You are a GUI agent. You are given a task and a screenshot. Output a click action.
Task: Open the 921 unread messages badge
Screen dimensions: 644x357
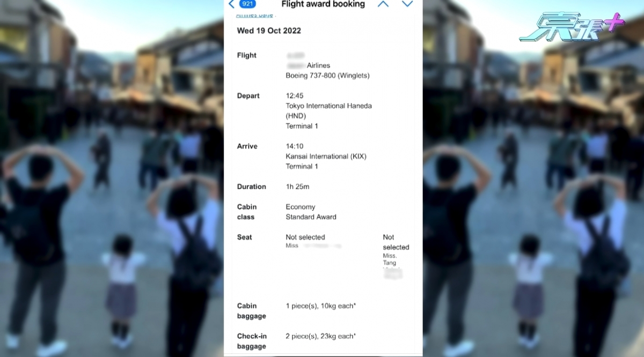pyautogui.click(x=247, y=4)
